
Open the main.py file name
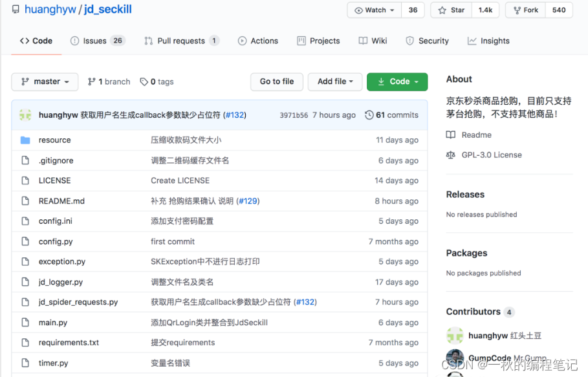click(53, 323)
